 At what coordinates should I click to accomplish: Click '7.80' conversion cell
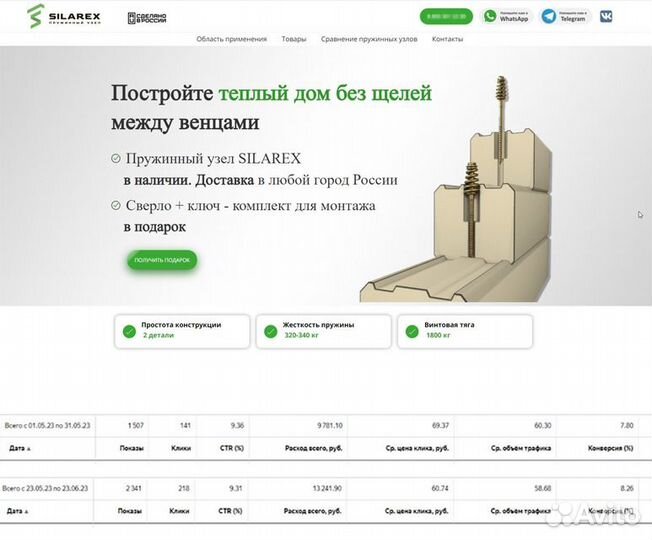click(x=627, y=426)
